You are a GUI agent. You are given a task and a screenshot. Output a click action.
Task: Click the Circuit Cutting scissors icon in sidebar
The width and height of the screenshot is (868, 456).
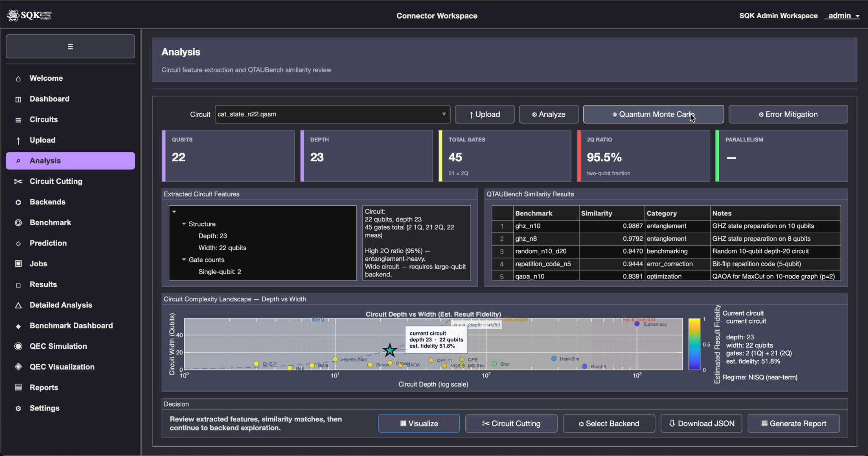click(18, 182)
